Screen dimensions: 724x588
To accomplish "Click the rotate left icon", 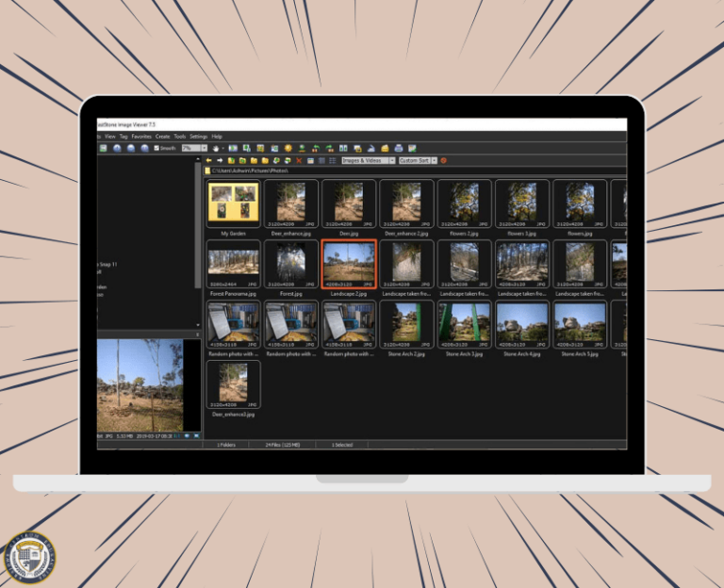I will coord(316,148).
